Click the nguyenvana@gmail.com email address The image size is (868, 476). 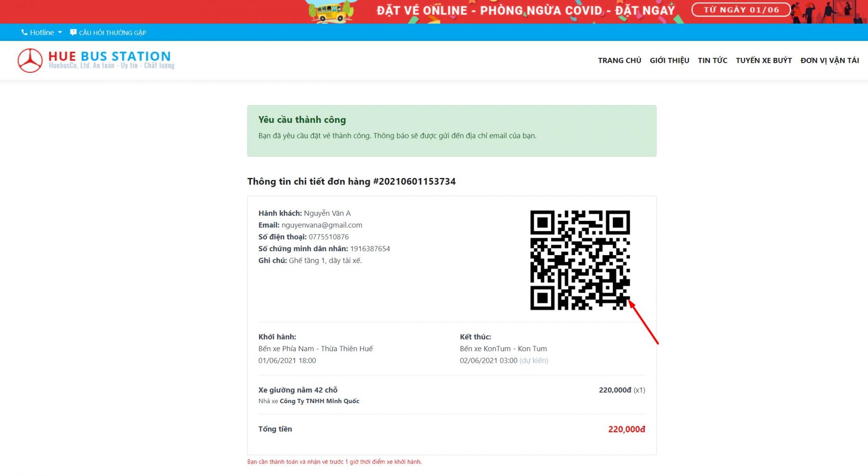322,225
